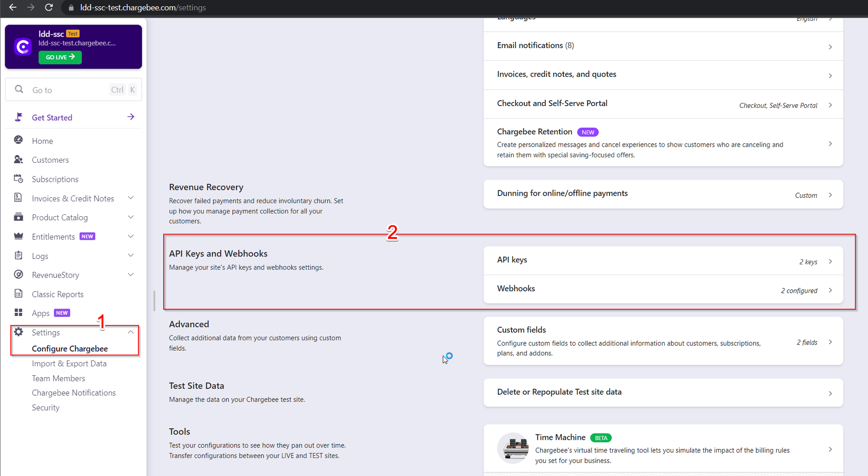
Task: Click the chevron on API keys row
Action: click(x=830, y=261)
